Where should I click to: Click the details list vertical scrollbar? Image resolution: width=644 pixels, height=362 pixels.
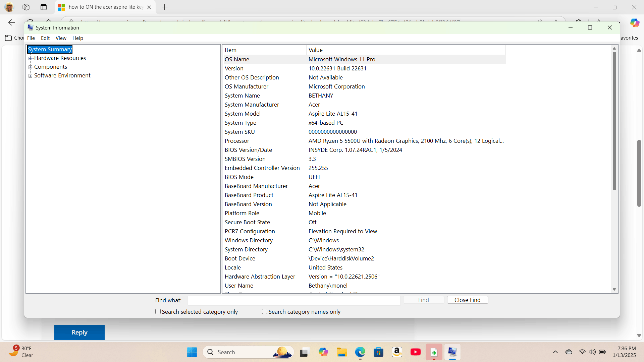click(614, 121)
